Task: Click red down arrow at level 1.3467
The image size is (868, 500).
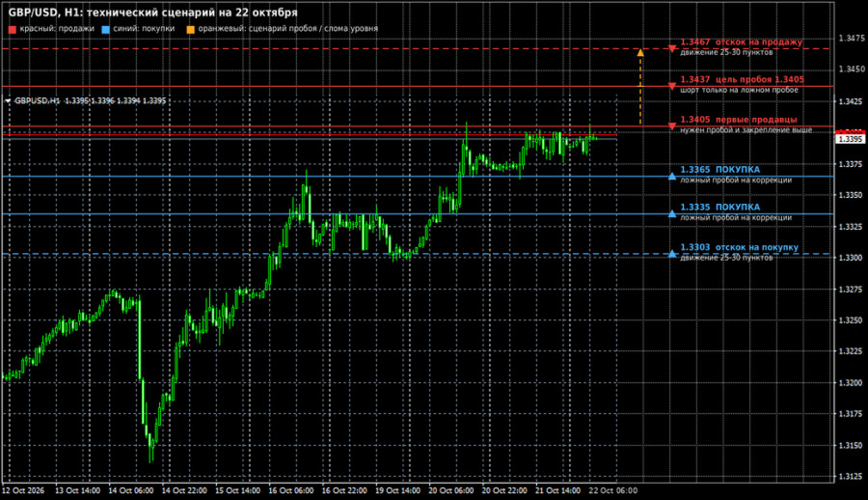Action: coord(672,49)
